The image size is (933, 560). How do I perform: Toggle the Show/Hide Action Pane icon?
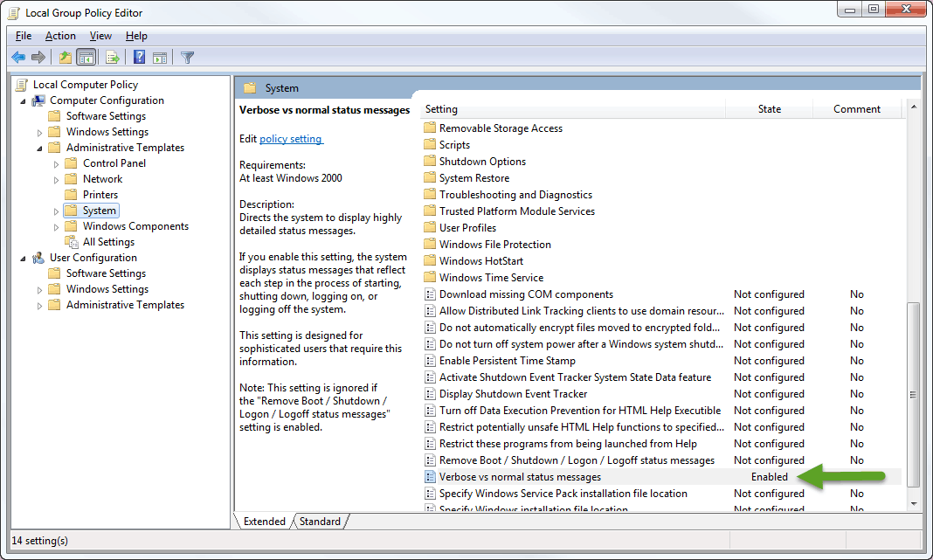[x=160, y=58]
